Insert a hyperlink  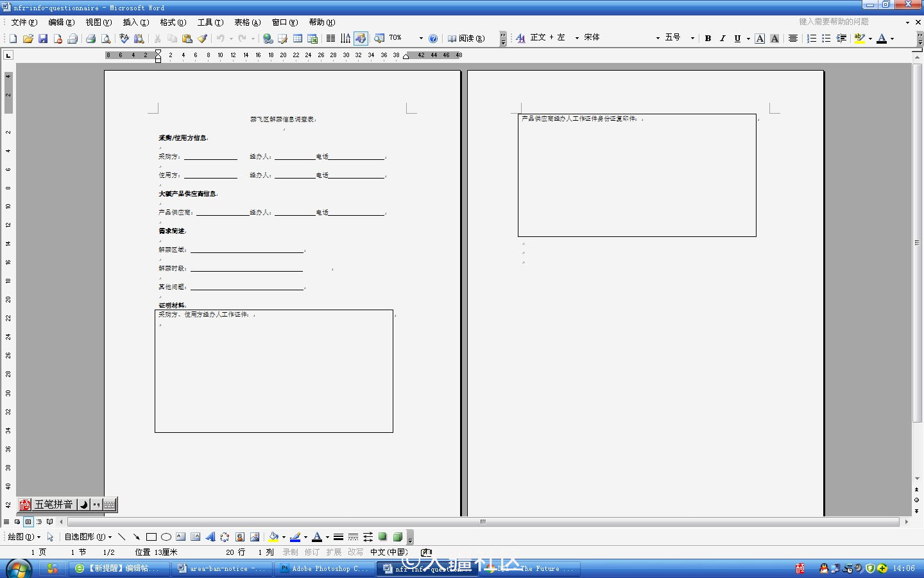pos(268,39)
